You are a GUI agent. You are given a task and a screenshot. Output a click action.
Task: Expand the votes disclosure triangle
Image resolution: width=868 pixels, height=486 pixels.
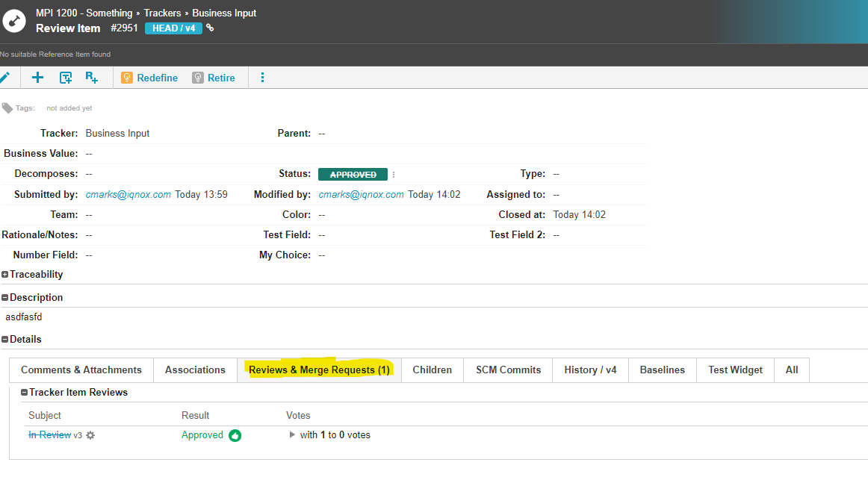point(292,434)
